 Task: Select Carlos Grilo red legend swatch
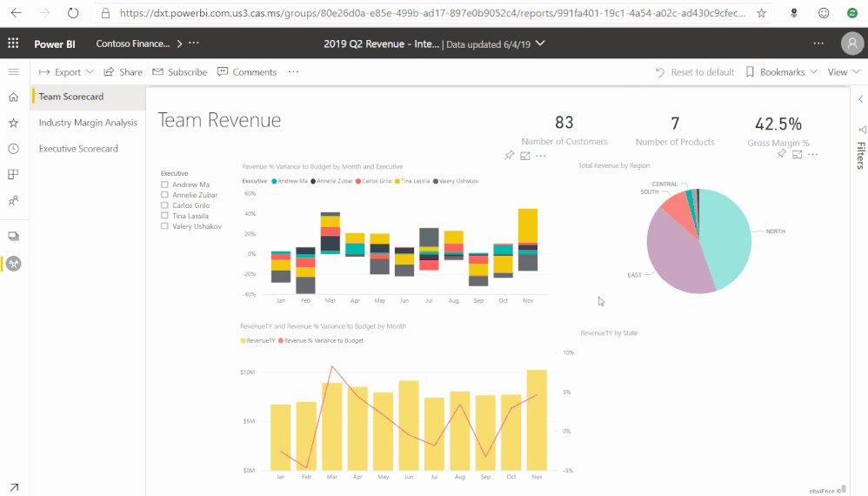pyautogui.click(x=358, y=181)
